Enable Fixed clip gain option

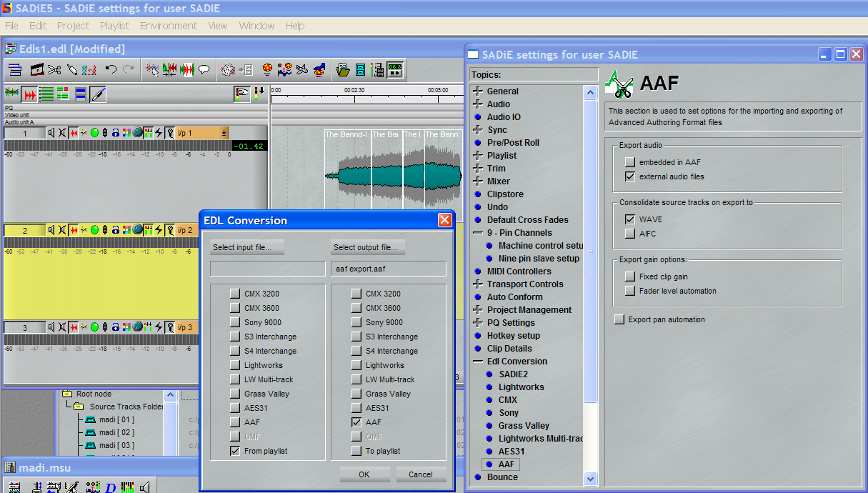[629, 277]
